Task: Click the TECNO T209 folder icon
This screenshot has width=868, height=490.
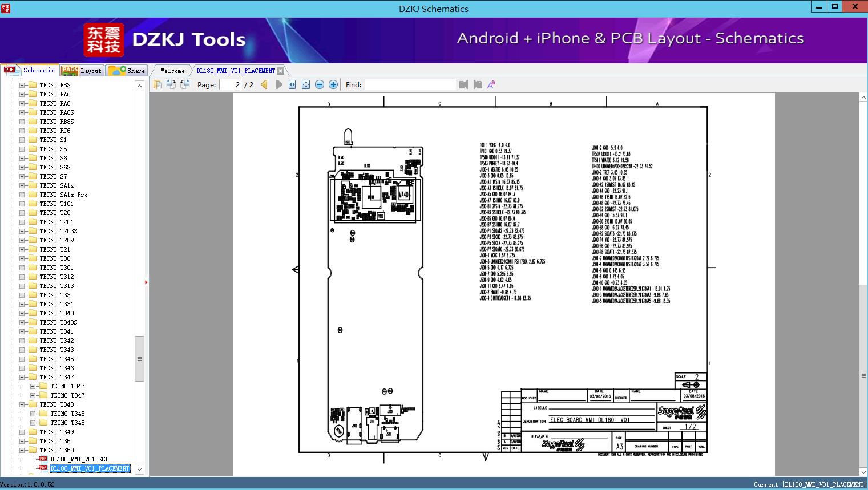Action: 33,240
